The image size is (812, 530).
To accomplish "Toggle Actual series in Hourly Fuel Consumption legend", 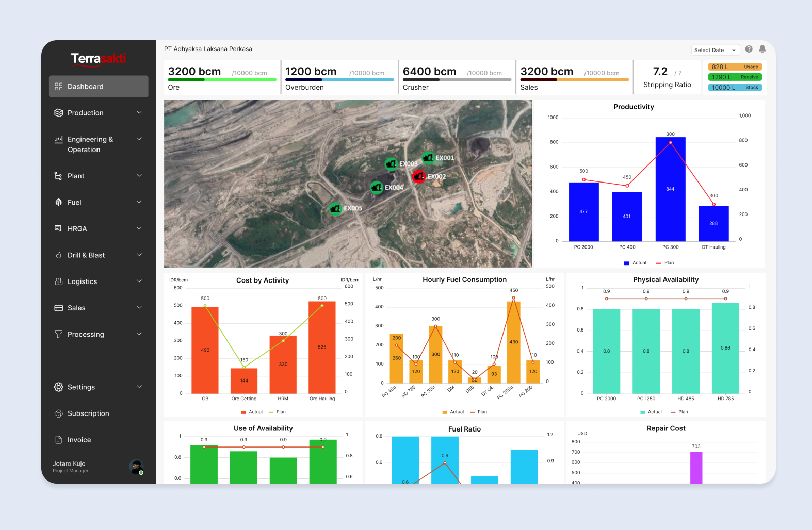I will click(x=453, y=412).
